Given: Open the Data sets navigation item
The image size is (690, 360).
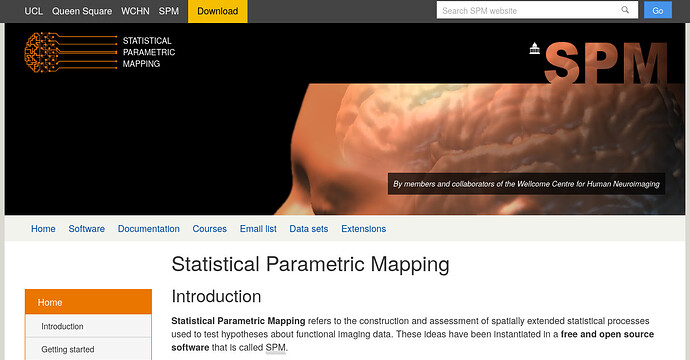Looking at the screenshot, I should [309, 229].
